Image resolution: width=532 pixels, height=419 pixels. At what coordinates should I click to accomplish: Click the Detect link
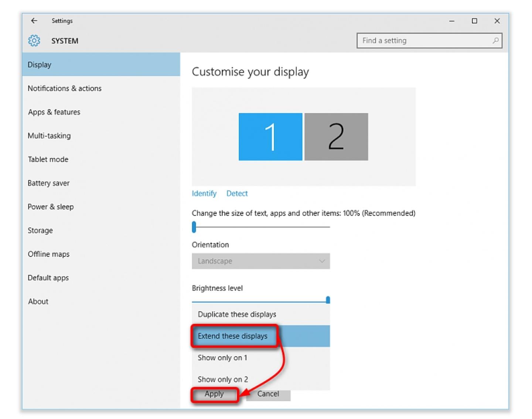tap(237, 193)
